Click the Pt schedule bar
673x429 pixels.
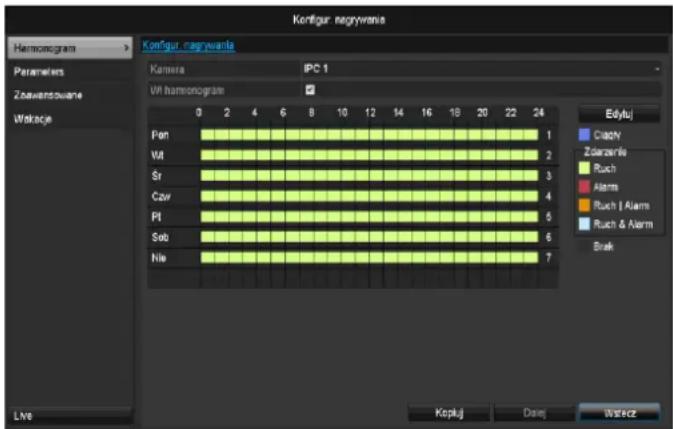pos(369,217)
